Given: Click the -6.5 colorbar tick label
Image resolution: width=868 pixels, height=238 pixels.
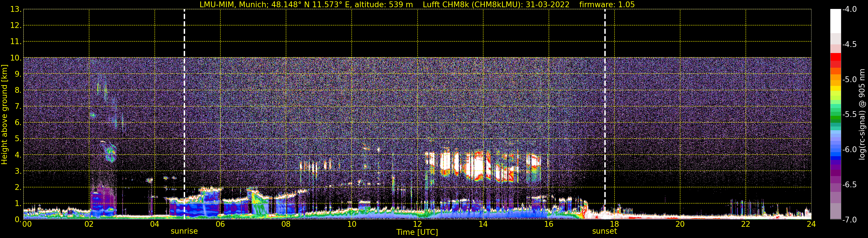Looking at the screenshot, I should [849, 185].
